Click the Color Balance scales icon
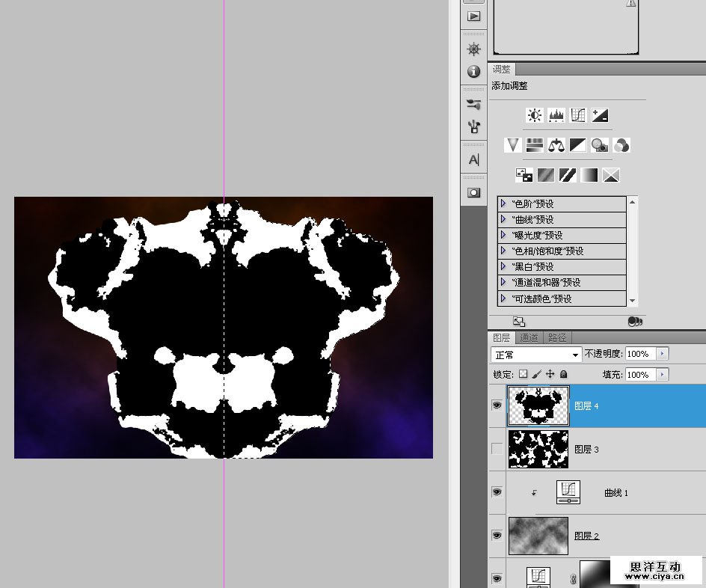The width and height of the screenshot is (706, 588). 556,145
